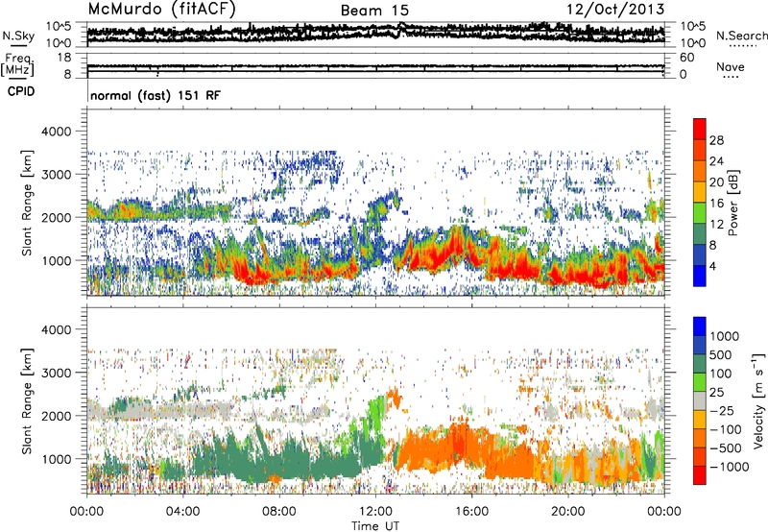Click the 'McMurdo (fitACF)' plot title

coord(161,10)
